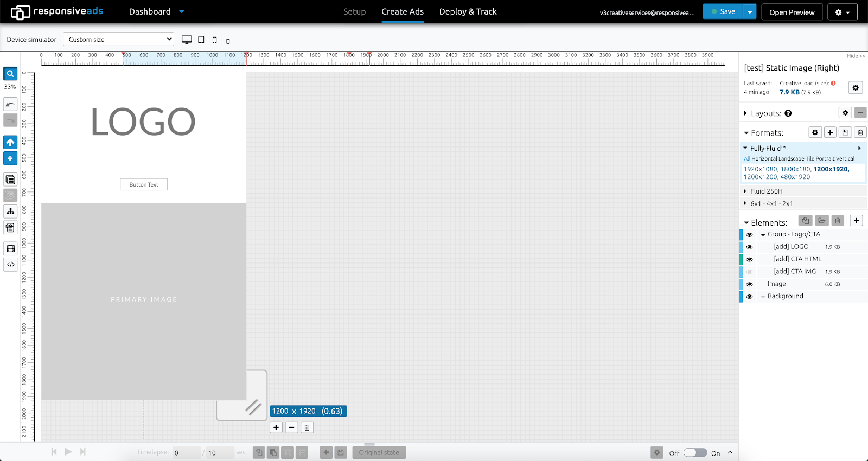The height and width of the screenshot is (461, 868).
Task: Select the desktop device preview icon
Action: tap(187, 40)
